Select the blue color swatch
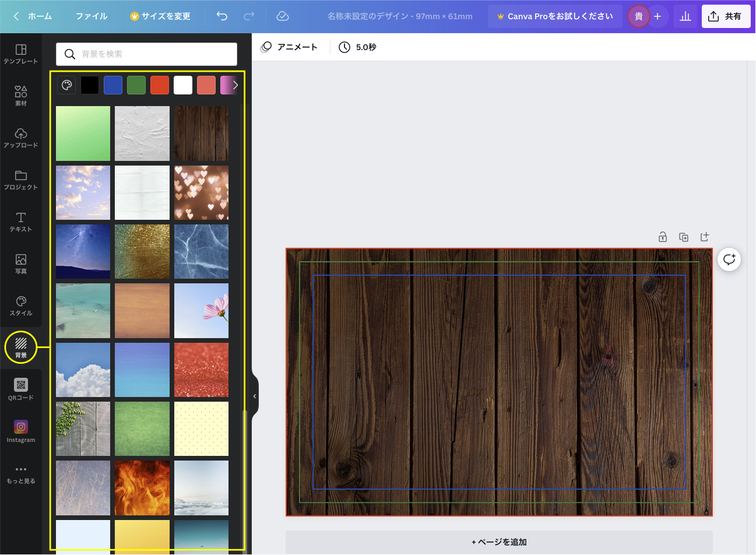The image size is (756, 555). click(x=113, y=85)
